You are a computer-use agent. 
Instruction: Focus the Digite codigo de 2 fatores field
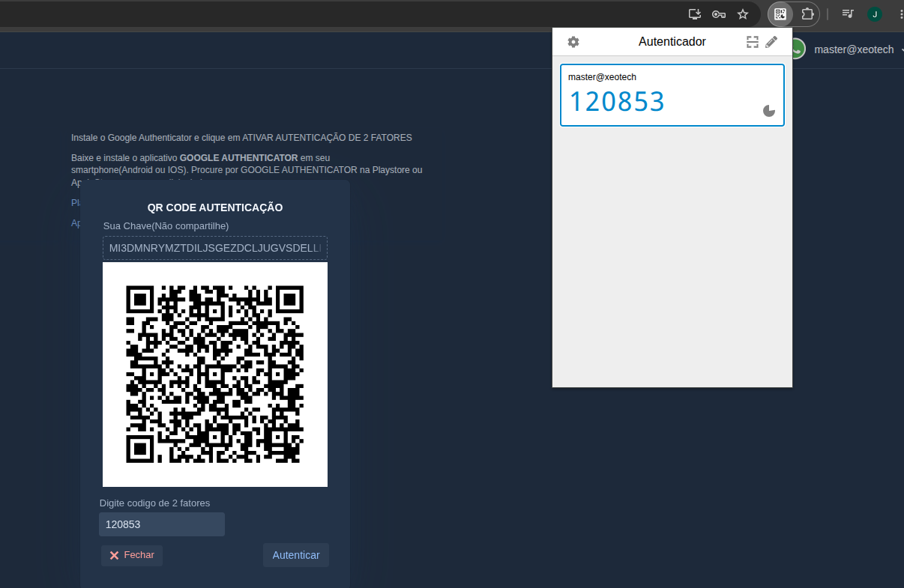(x=162, y=524)
